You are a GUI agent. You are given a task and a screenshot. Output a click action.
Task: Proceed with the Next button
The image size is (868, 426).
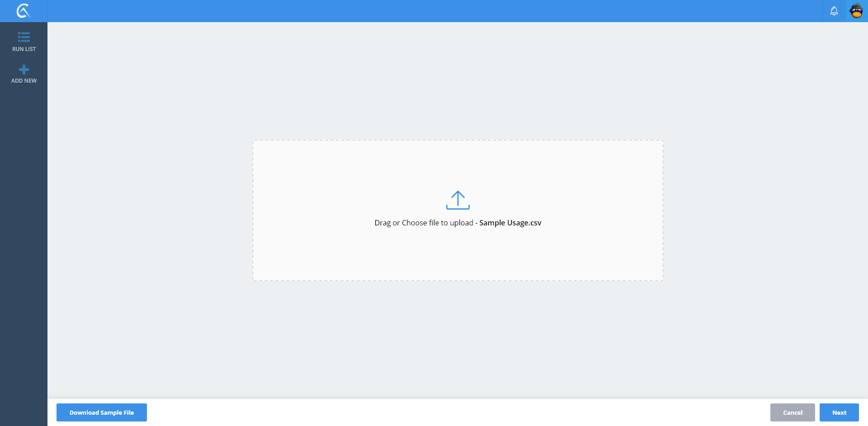point(839,412)
